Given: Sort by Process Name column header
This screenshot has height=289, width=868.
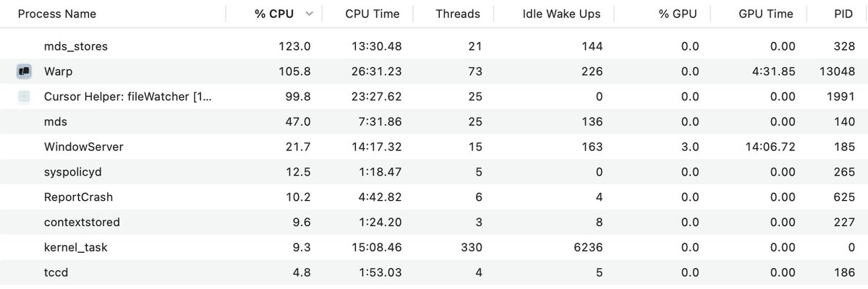Looking at the screenshot, I should pyautogui.click(x=57, y=14).
